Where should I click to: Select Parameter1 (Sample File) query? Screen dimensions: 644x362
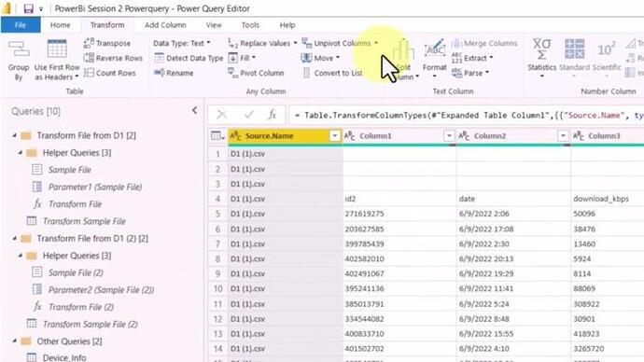[95, 187]
